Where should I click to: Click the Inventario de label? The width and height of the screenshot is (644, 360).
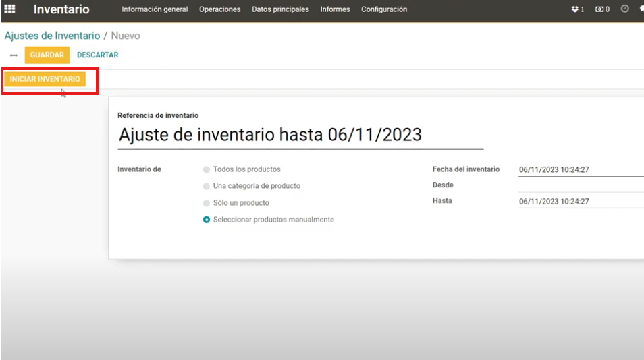139,169
